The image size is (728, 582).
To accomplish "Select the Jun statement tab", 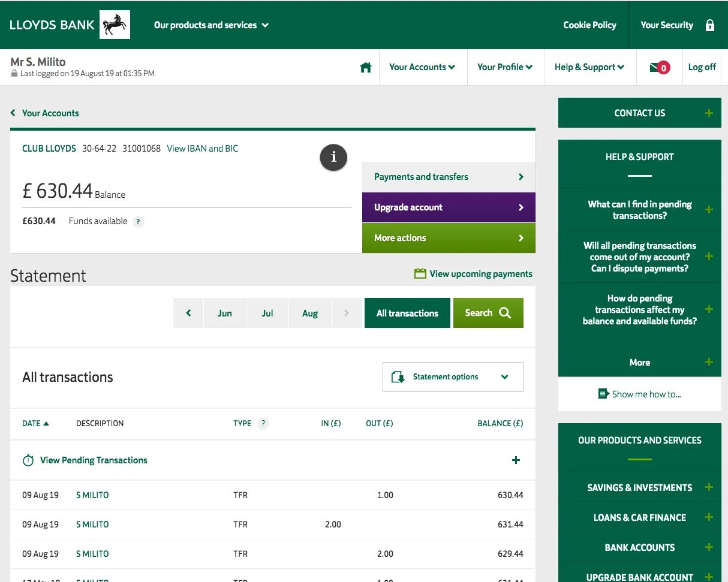I will 225,313.
